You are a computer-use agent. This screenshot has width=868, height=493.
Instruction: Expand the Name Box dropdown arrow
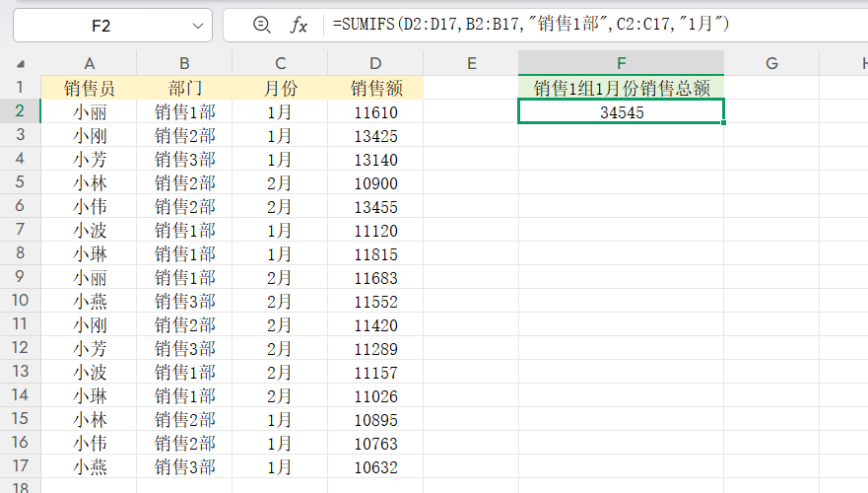click(x=198, y=26)
